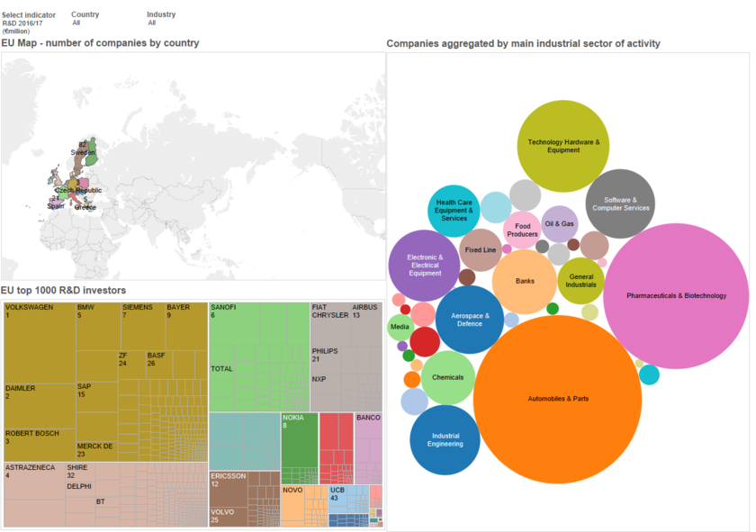
Task: Select the Health Care Equipment & Services bubble
Action: click(453, 211)
